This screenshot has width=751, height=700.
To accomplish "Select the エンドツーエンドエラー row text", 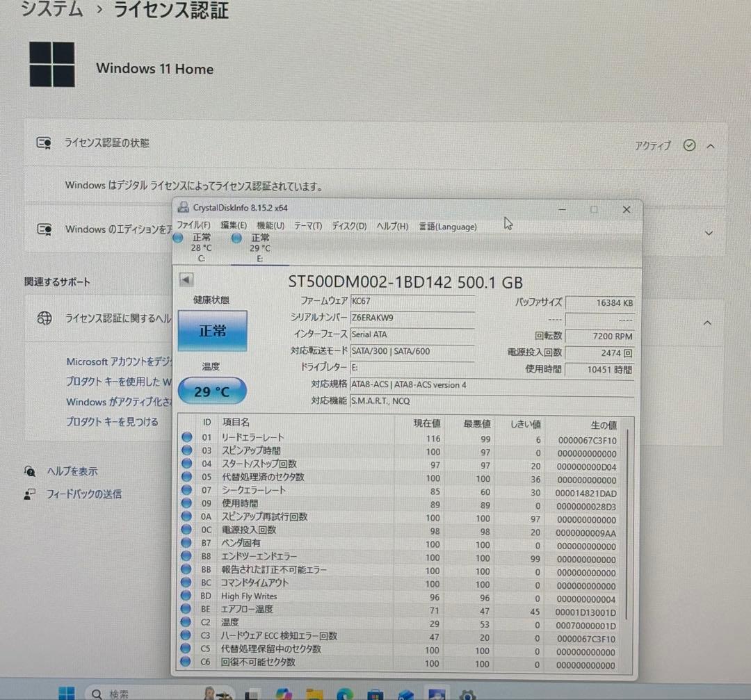I will (x=259, y=556).
